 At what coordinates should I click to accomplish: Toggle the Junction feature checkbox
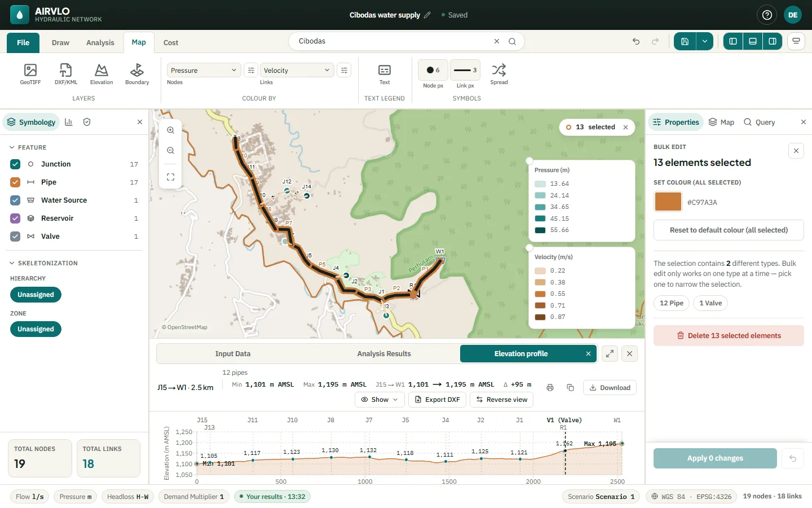click(x=15, y=164)
